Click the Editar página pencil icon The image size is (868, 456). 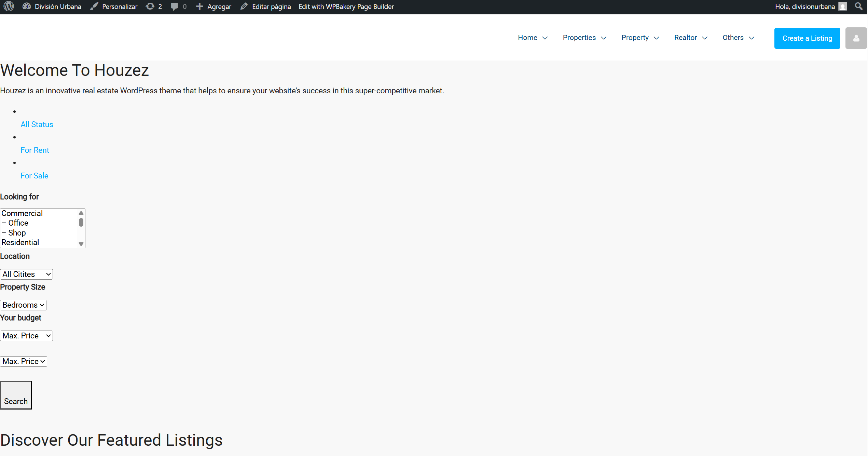tap(244, 6)
